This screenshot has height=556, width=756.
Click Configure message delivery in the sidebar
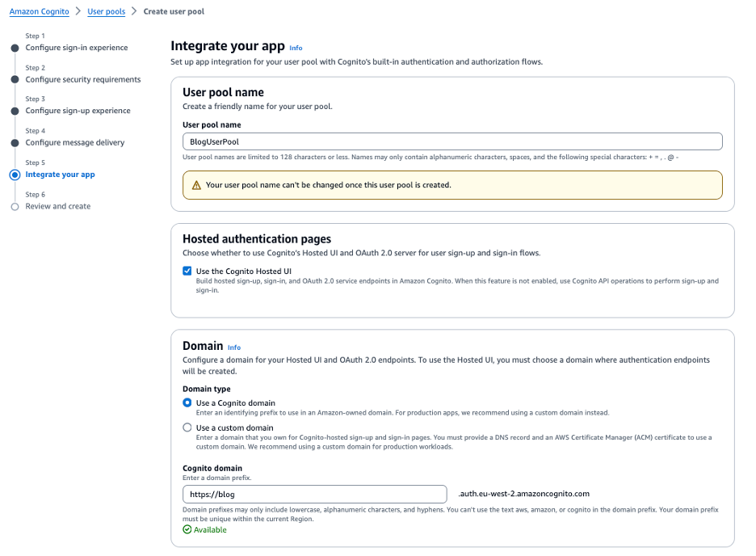(x=73, y=141)
